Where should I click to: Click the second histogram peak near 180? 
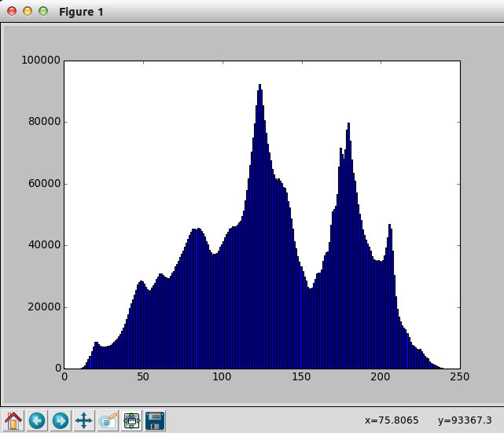(x=348, y=125)
